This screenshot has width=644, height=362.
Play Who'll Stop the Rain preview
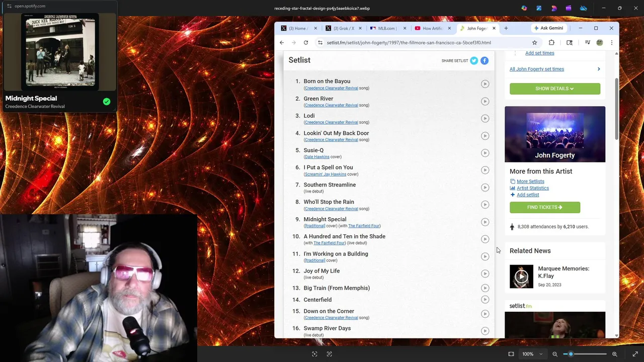pyautogui.click(x=485, y=205)
